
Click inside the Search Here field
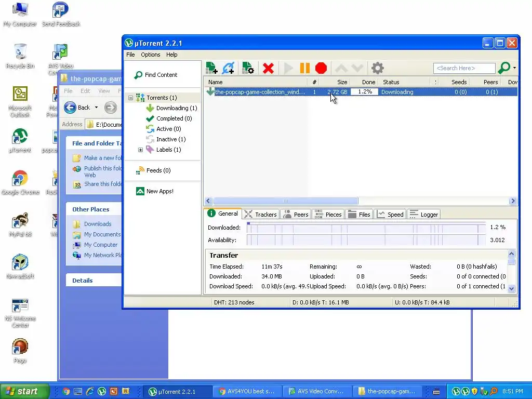point(464,68)
